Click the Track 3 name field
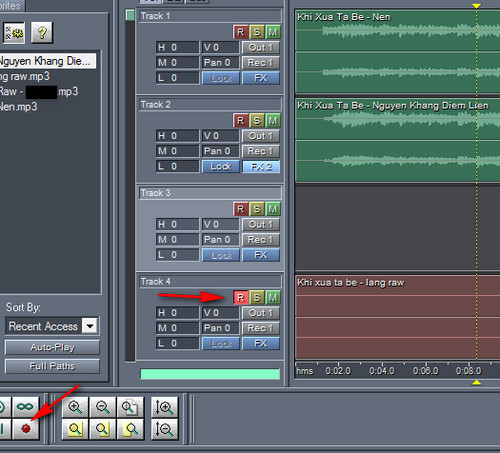This screenshot has height=453, width=500. point(210,193)
